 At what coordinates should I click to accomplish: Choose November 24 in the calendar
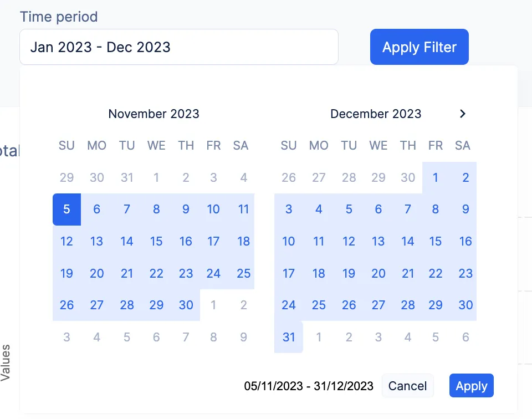[x=213, y=273]
